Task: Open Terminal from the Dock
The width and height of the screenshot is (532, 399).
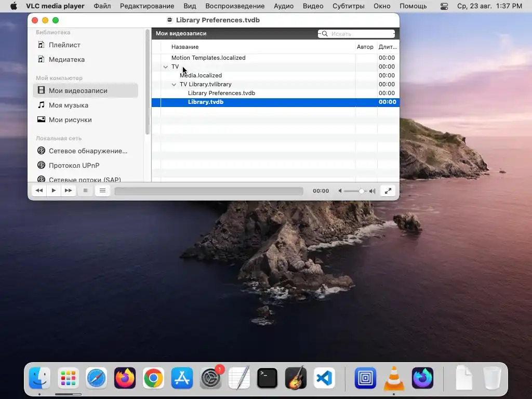Action: point(268,378)
